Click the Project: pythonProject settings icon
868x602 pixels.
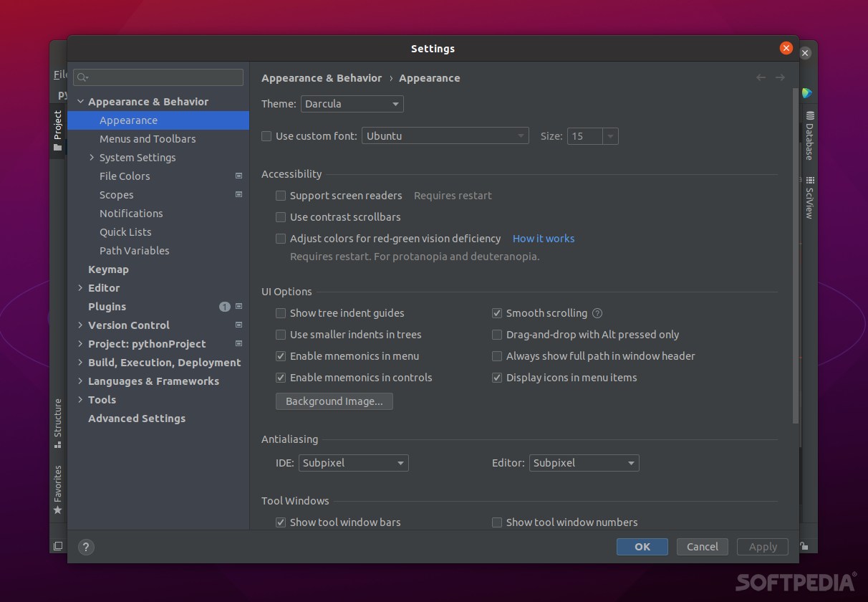238,343
